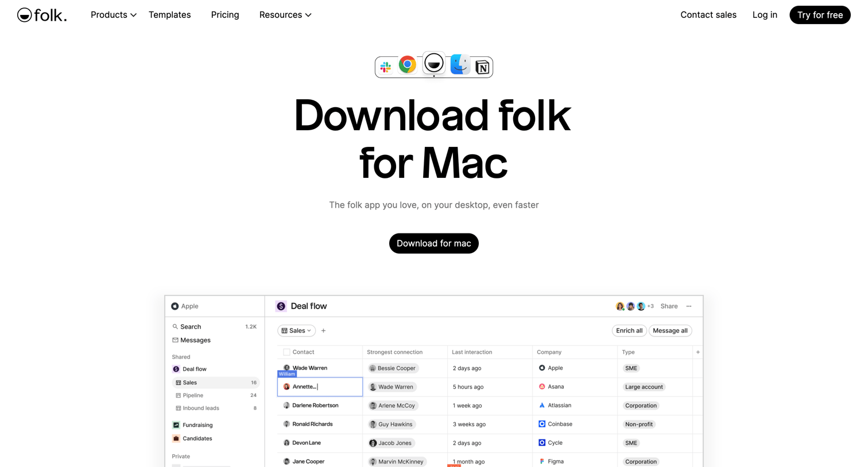Open the Sales view dropdown
Viewport: 868px width, 467px height.
pyautogui.click(x=296, y=331)
